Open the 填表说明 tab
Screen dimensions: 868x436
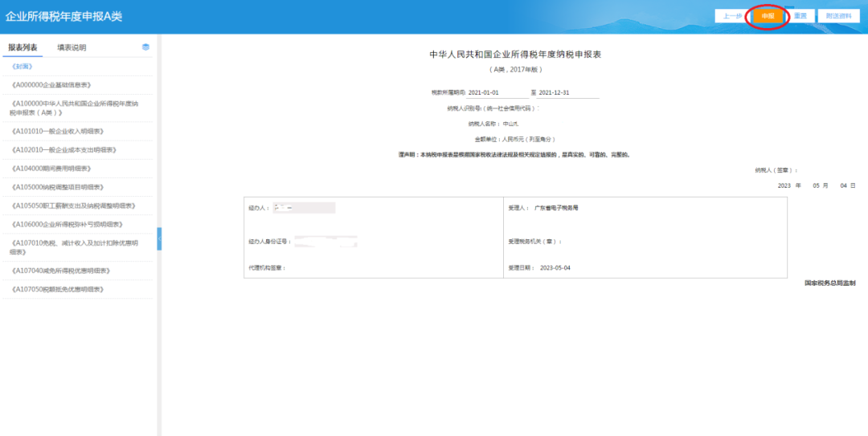click(x=72, y=47)
